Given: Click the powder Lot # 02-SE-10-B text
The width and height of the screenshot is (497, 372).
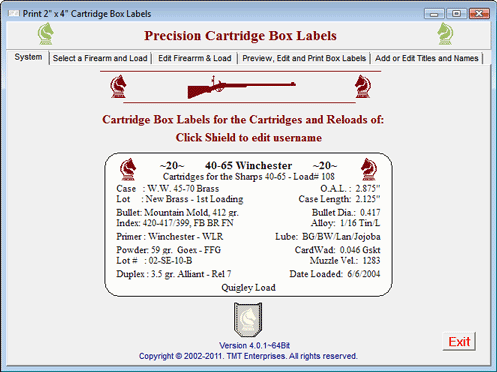Looking at the screenshot, I should 154,261.
